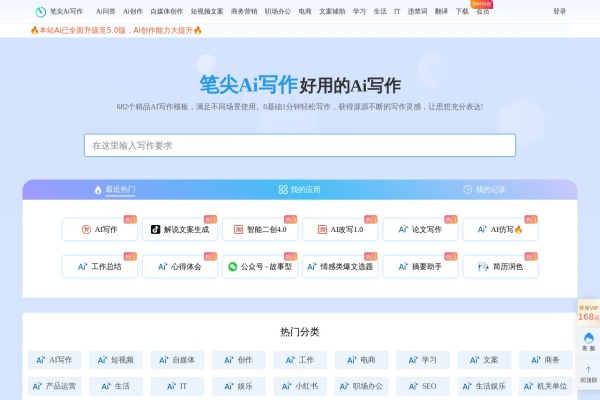The height and width of the screenshot is (400, 600).
Task: Open the 会员 membership nav item
Action: pyautogui.click(x=483, y=11)
